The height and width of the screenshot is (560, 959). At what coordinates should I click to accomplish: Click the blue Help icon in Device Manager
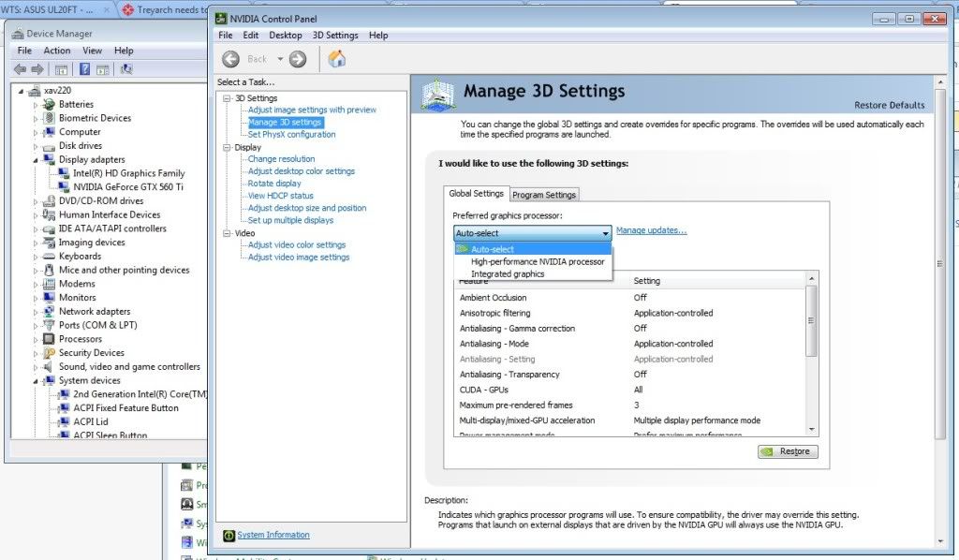84,69
